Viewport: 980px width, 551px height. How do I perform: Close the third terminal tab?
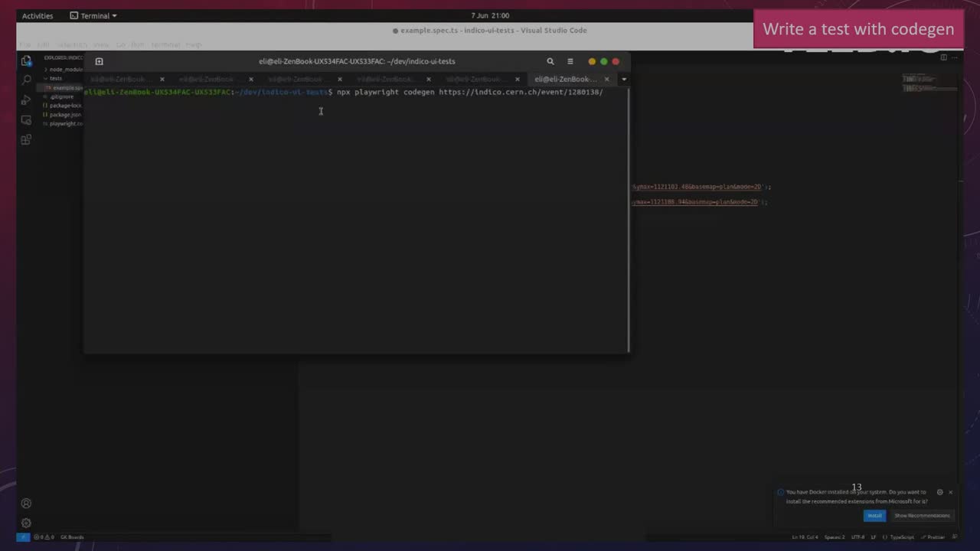click(x=339, y=79)
